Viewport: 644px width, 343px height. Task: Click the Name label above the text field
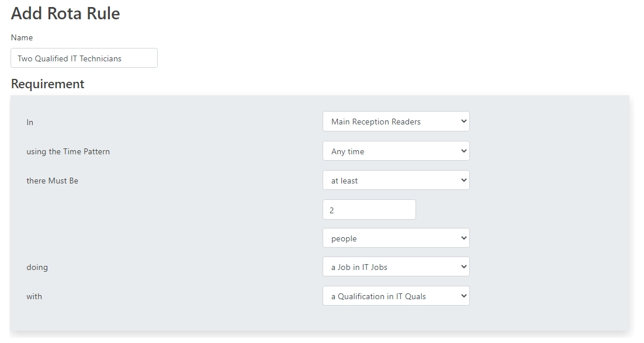click(22, 38)
